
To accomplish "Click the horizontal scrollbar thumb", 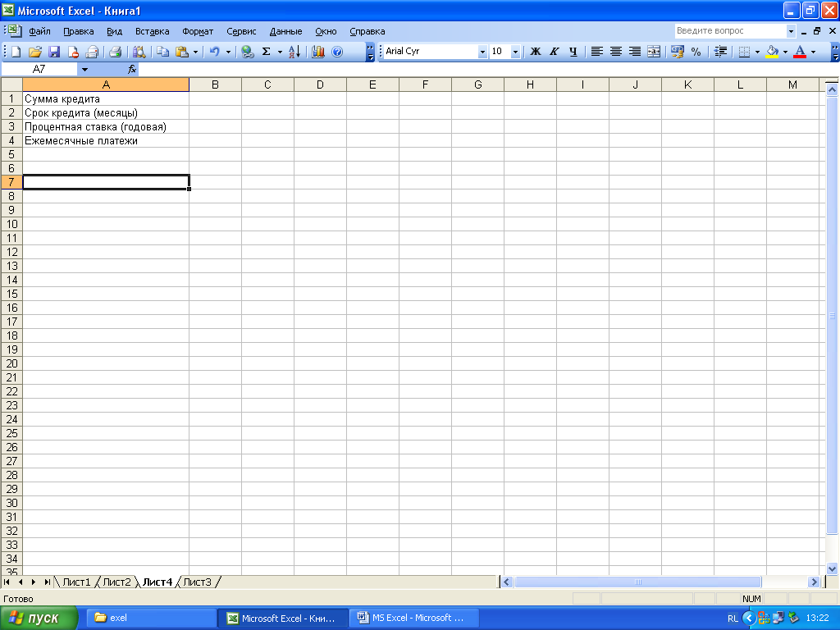I will click(x=637, y=582).
